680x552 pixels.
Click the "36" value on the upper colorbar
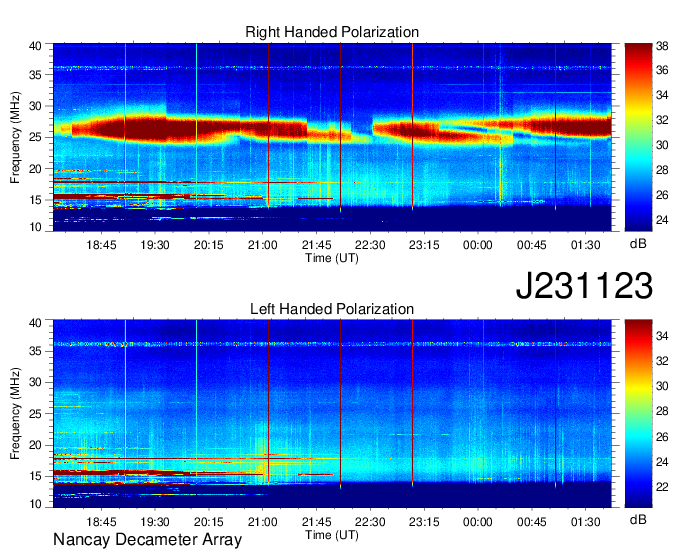point(662,70)
